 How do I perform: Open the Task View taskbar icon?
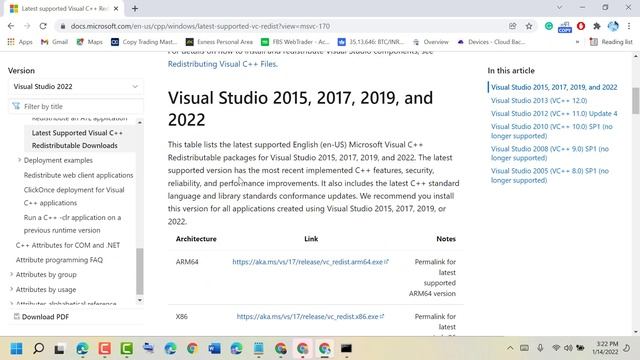[60, 349]
